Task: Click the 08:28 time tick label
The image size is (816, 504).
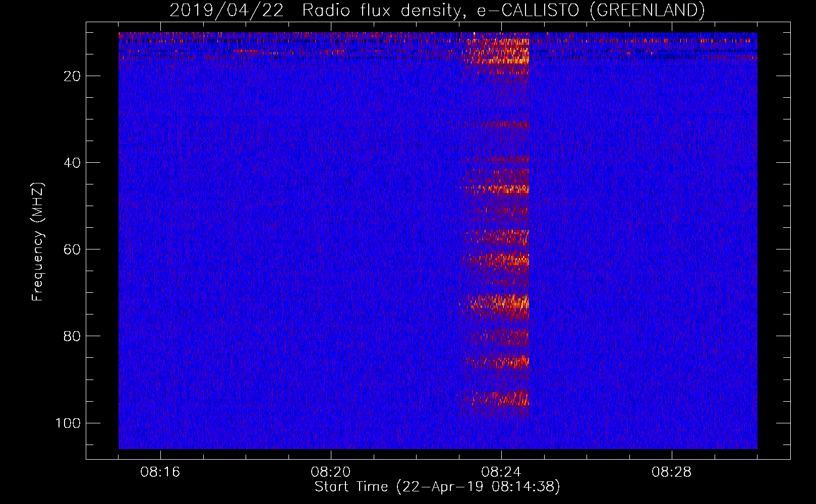Action: pyautogui.click(x=671, y=472)
